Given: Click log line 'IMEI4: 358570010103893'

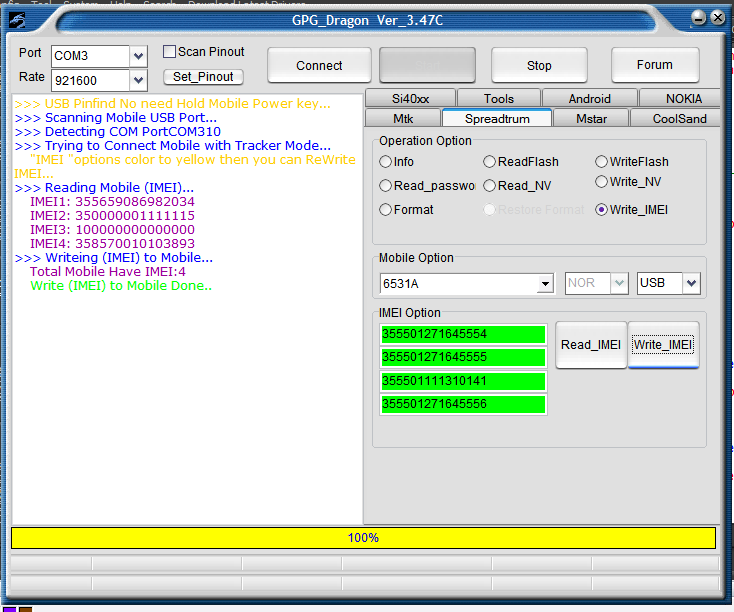Looking at the screenshot, I should [x=112, y=244].
